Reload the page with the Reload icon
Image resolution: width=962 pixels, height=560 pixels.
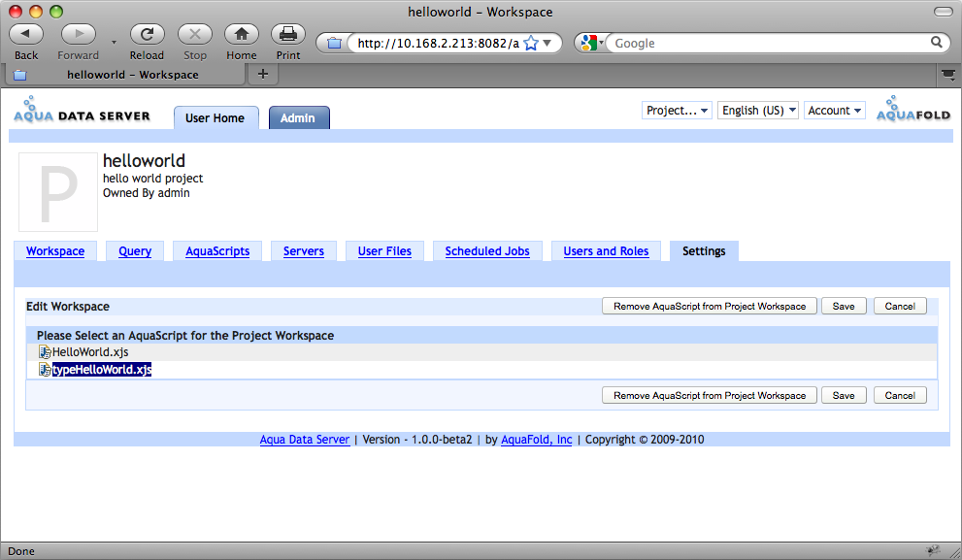coord(147,34)
